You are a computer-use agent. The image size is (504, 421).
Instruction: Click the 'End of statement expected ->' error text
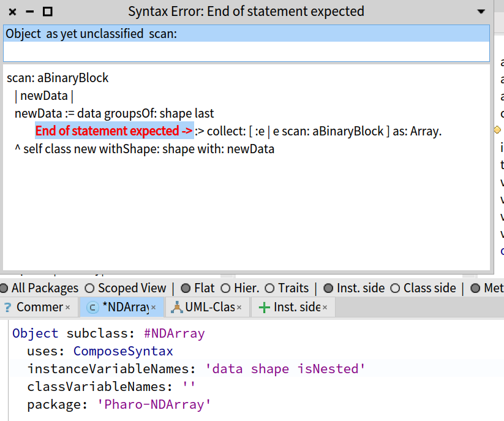click(x=114, y=131)
